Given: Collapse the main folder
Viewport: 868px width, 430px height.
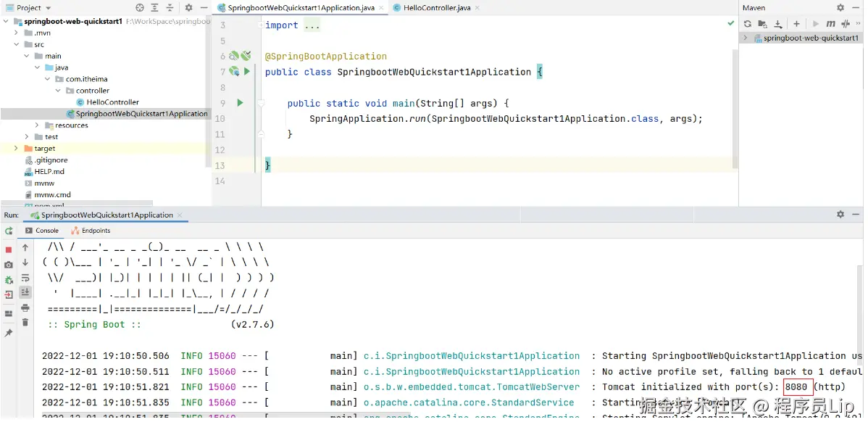Looking at the screenshot, I should point(27,56).
